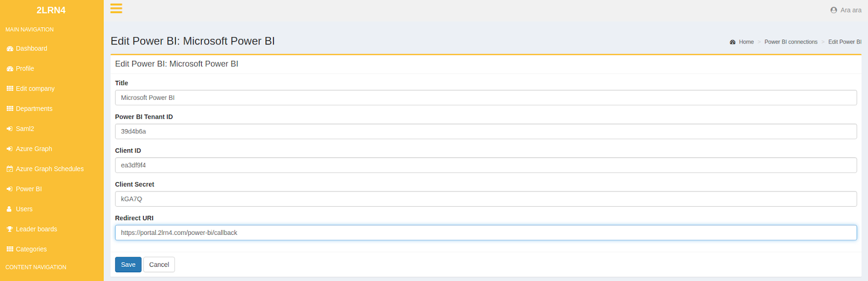Click into the Title input field
868x281 pixels.
tap(486, 98)
